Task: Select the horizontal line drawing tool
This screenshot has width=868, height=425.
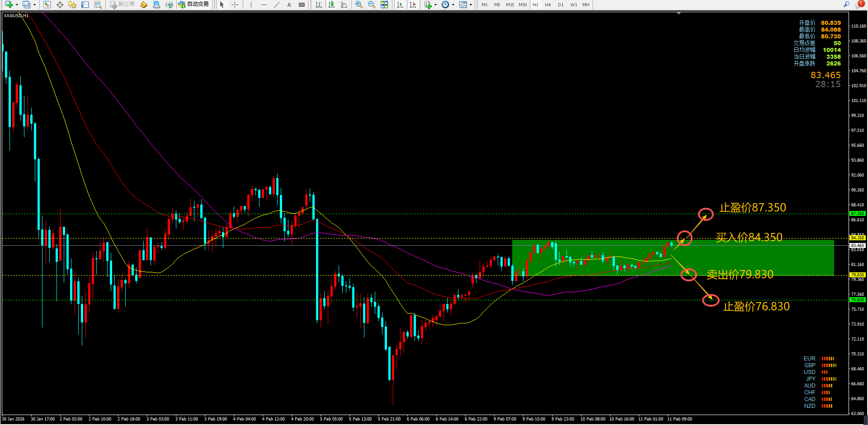Action: (264, 5)
